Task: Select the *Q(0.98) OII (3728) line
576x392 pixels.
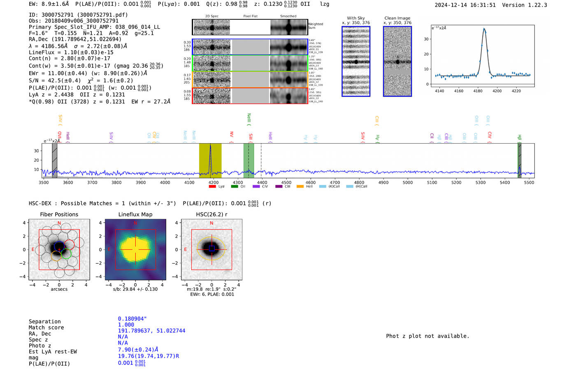Action: pos(100,102)
